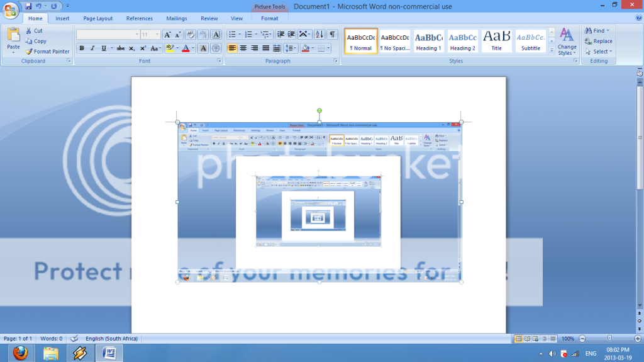The image size is (644, 362).
Task: Apply the No Spacing style
Action: 395,41
